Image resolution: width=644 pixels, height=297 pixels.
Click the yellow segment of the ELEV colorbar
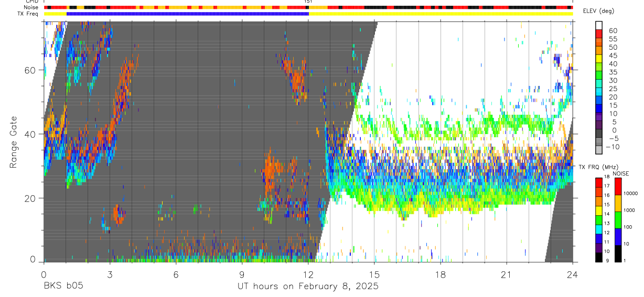pyautogui.click(x=599, y=59)
